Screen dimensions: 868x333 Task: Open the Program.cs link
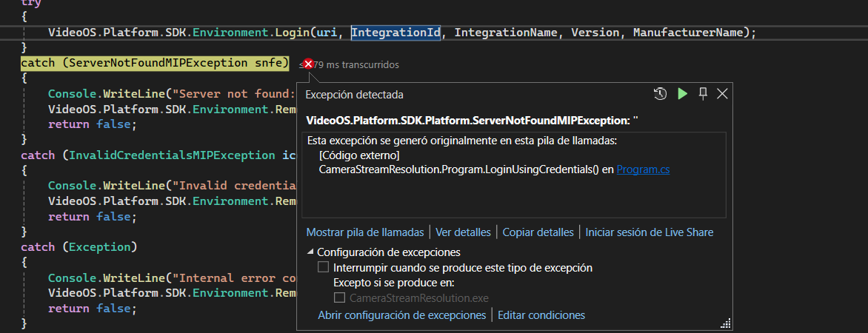click(x=643, y=169)
